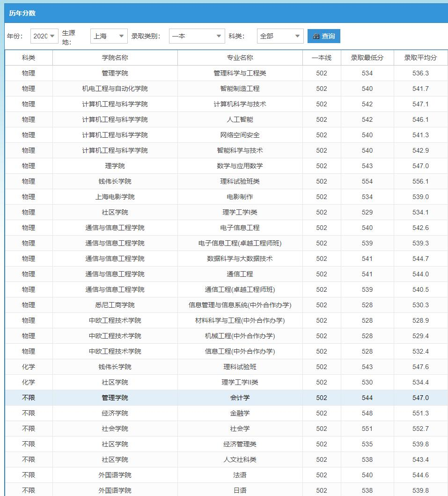
Task: Select the 会计学 highlighted row
Action: point(227,398)
